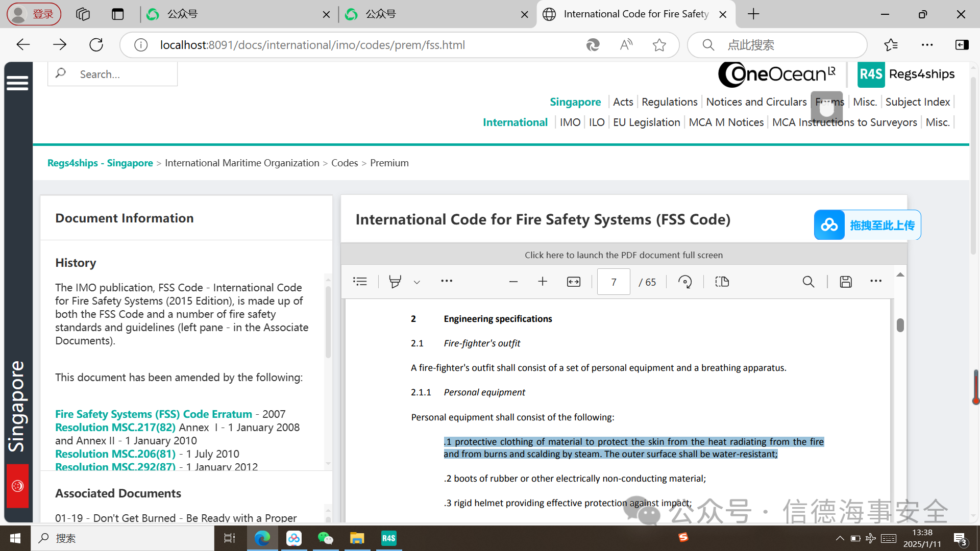Screen dimensions: 980x551
Task: Open the favorites list icon
Action: (x=891, y=45)
